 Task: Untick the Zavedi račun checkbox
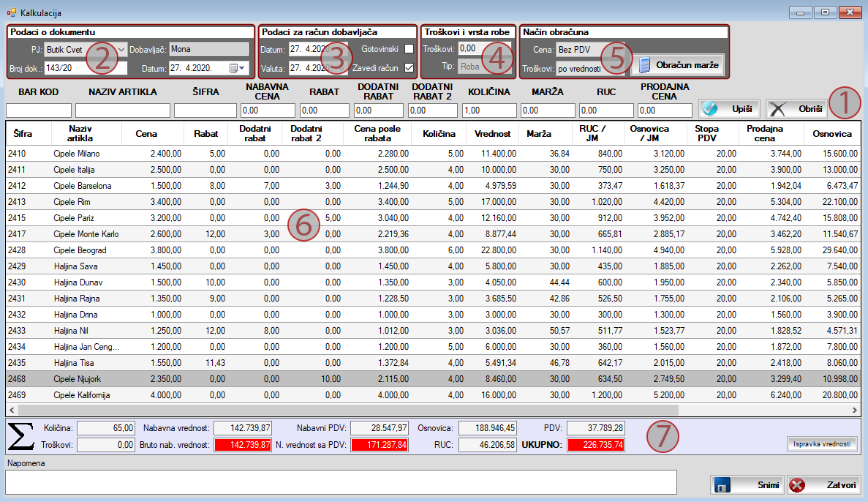(x=409, y=67)
